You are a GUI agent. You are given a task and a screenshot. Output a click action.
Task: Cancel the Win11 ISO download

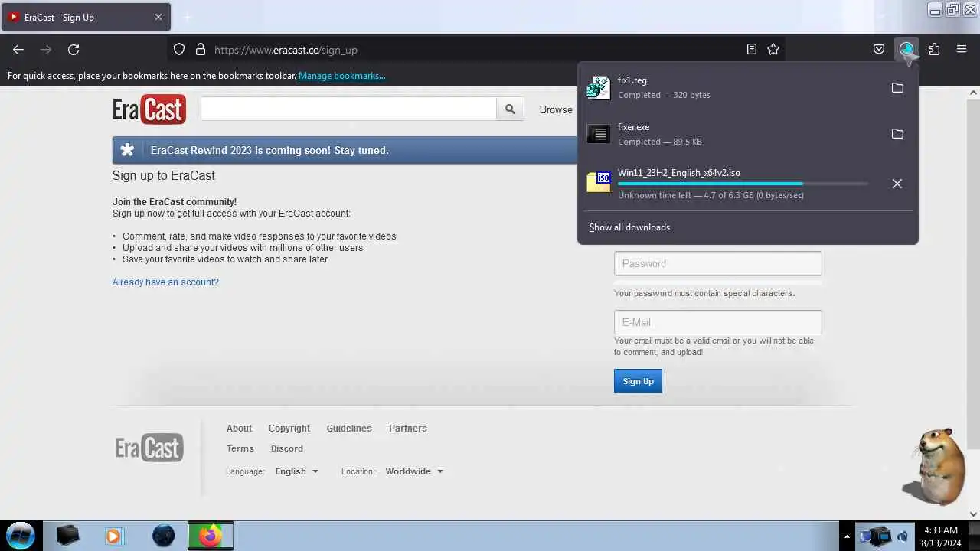tap(897, 184)
